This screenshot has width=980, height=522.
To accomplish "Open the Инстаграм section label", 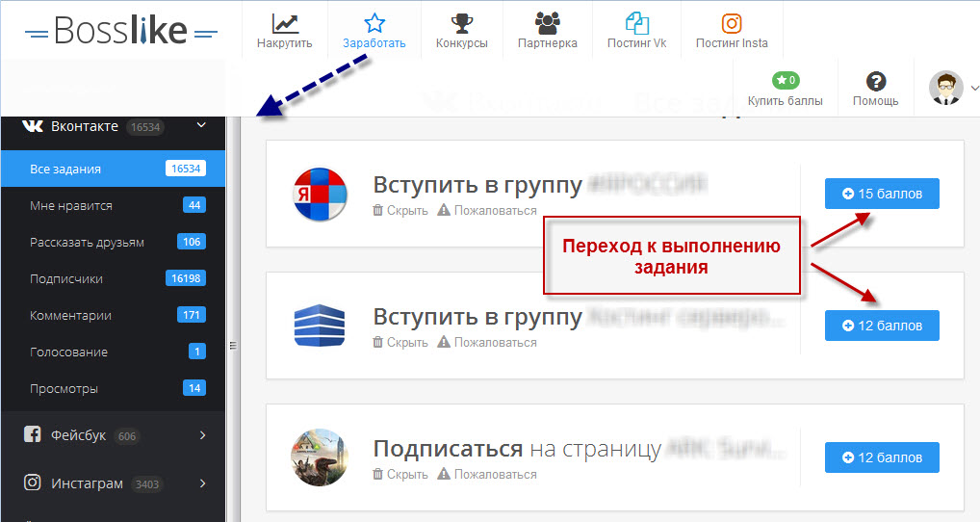I will [x=87, y=483].
